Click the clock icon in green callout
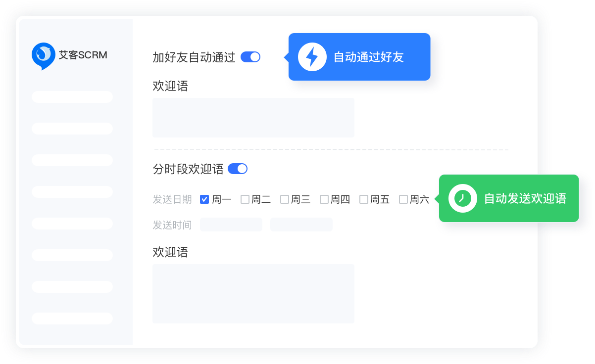This screenshot has width=595, height=364. pos(462,198)
